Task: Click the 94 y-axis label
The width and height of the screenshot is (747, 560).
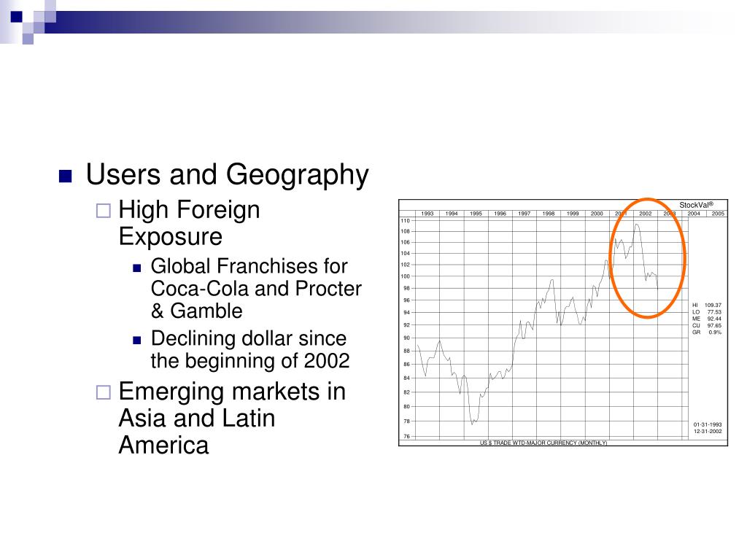Action: (406, 312)
